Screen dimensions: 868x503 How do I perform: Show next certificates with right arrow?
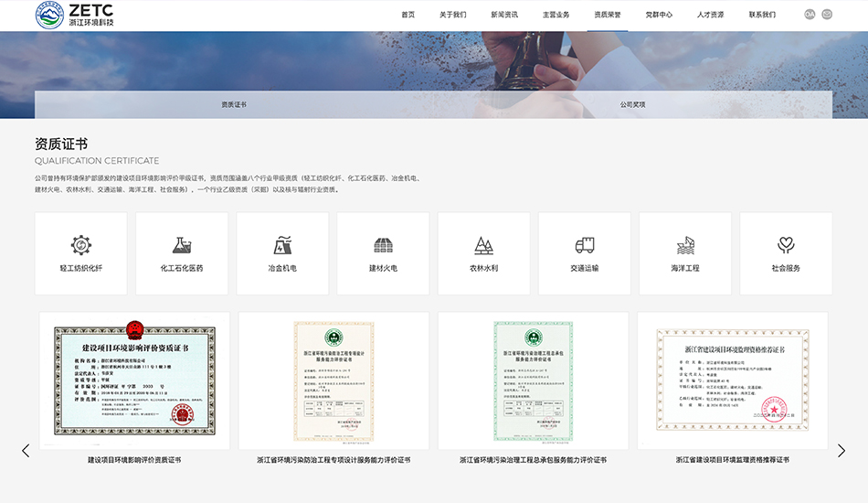842,450
